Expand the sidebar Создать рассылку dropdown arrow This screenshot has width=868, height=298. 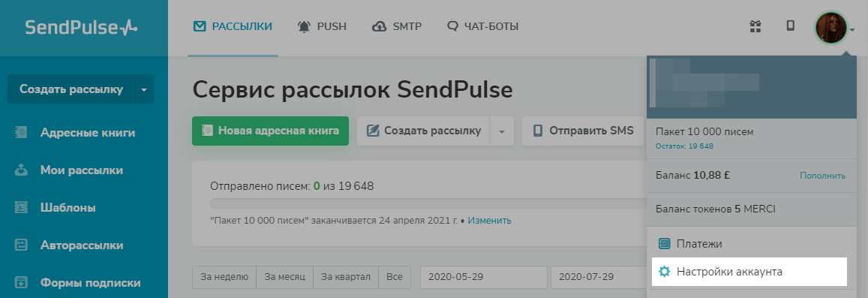tap(144, 89)
